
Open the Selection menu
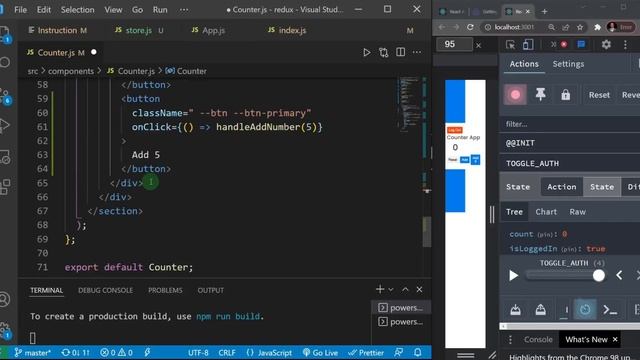[x=78, y=9]
